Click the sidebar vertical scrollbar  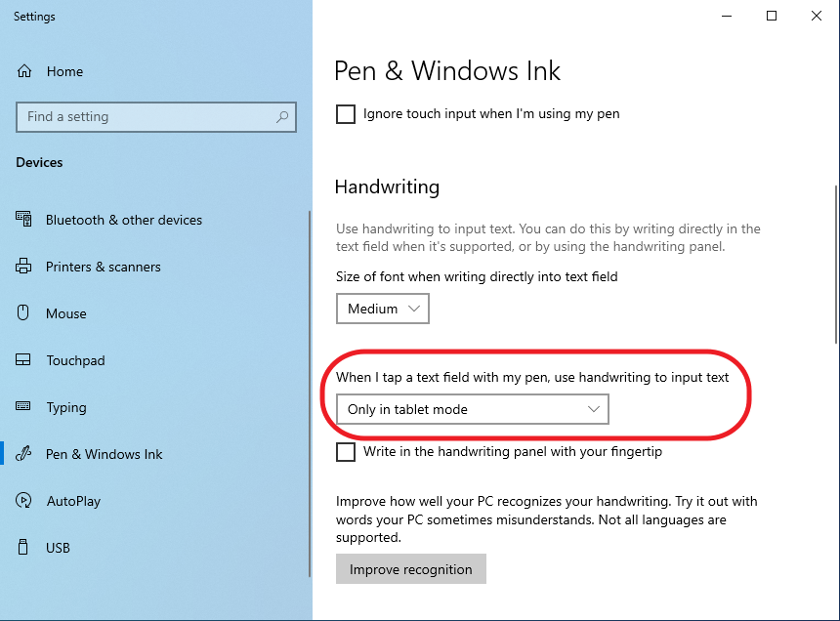tap(310, 393)
